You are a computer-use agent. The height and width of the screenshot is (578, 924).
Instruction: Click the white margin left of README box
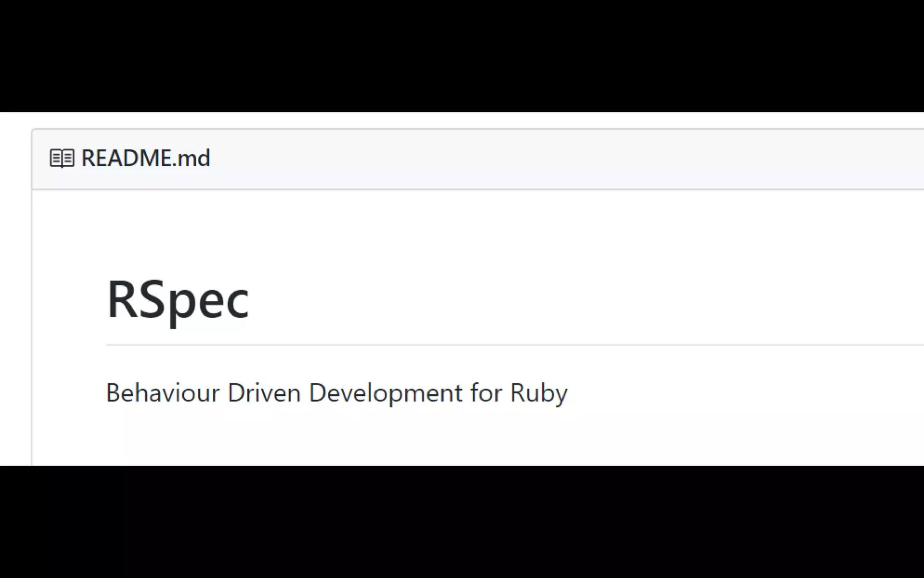[15, 289]
